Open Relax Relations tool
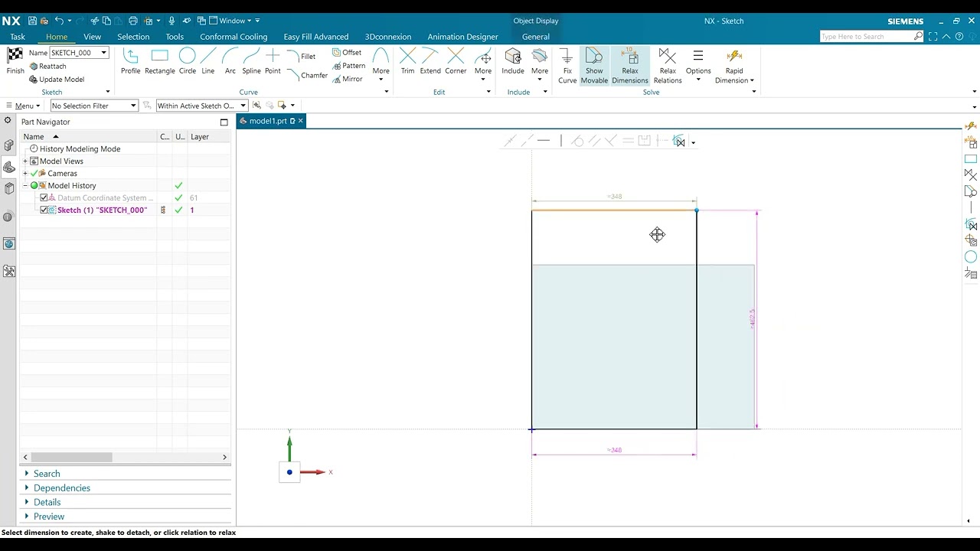Screen dimensions: 980x551 click(668, 66)
